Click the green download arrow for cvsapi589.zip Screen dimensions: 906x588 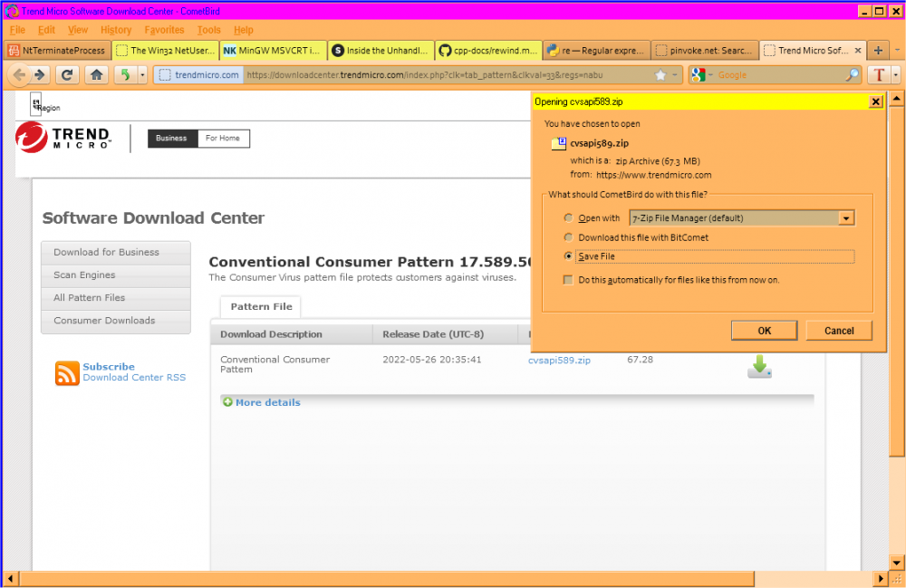tap(759, 366)
